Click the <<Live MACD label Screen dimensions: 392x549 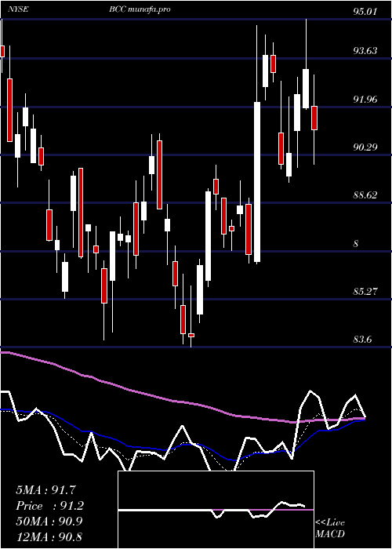(x=330, y=528)
